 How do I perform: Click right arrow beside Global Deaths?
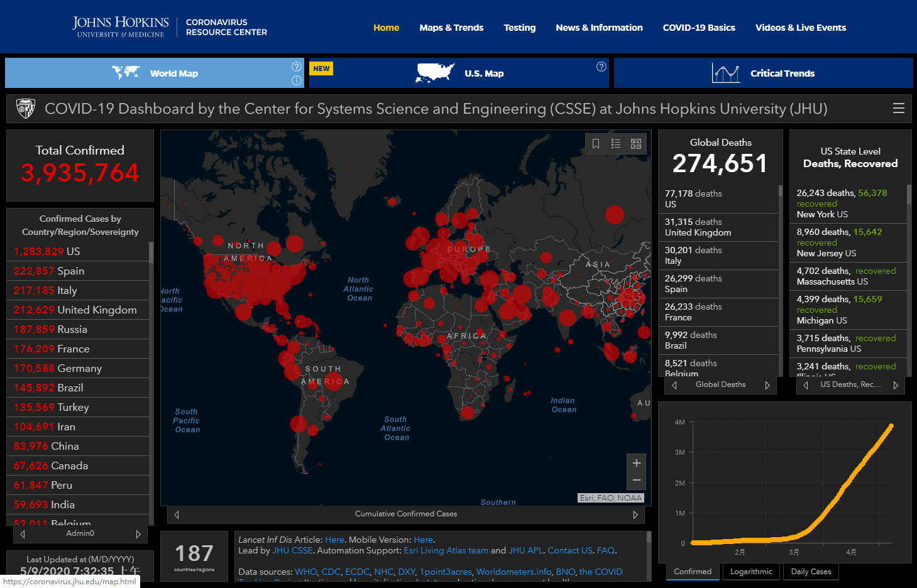[767, 385]
